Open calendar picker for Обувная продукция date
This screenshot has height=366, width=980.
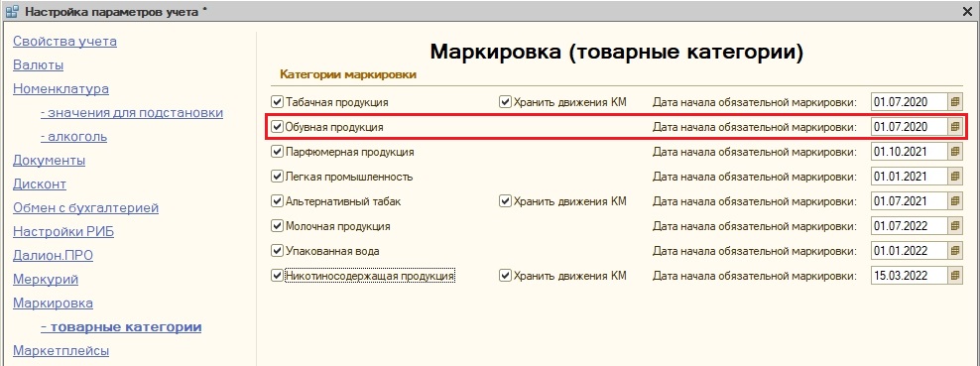click(x=954, y=127)
